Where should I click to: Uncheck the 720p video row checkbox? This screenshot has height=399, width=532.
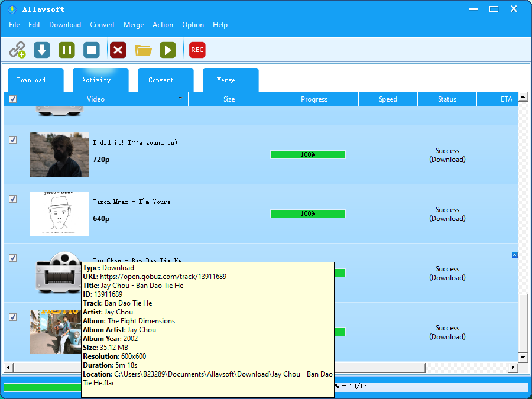(x=13, y=140)
